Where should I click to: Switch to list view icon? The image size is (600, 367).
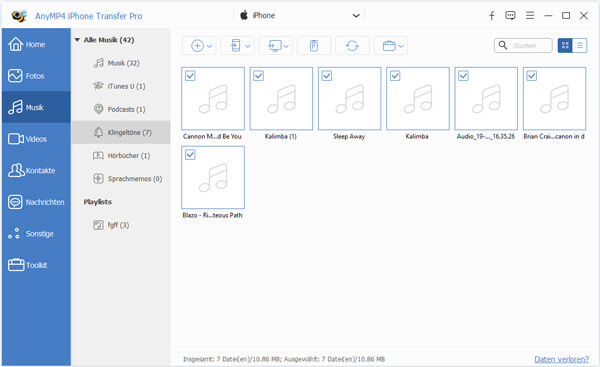[x=580, y=46]
